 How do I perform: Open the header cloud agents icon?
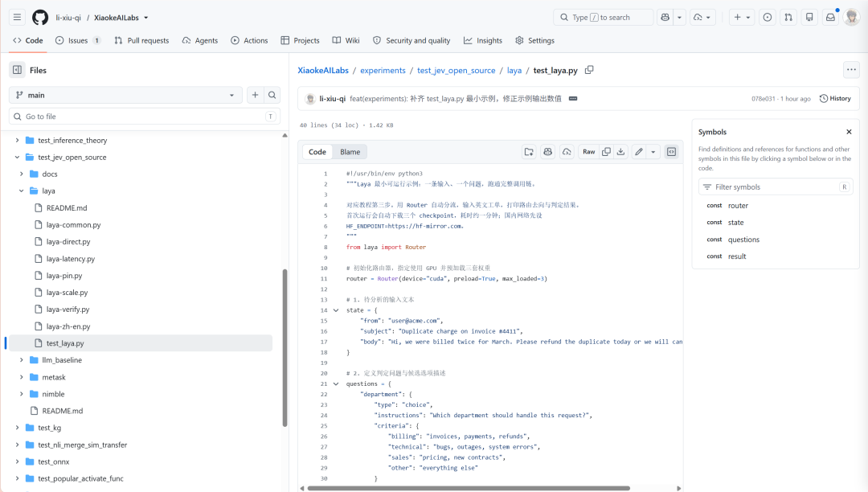[x=702, y=17]
